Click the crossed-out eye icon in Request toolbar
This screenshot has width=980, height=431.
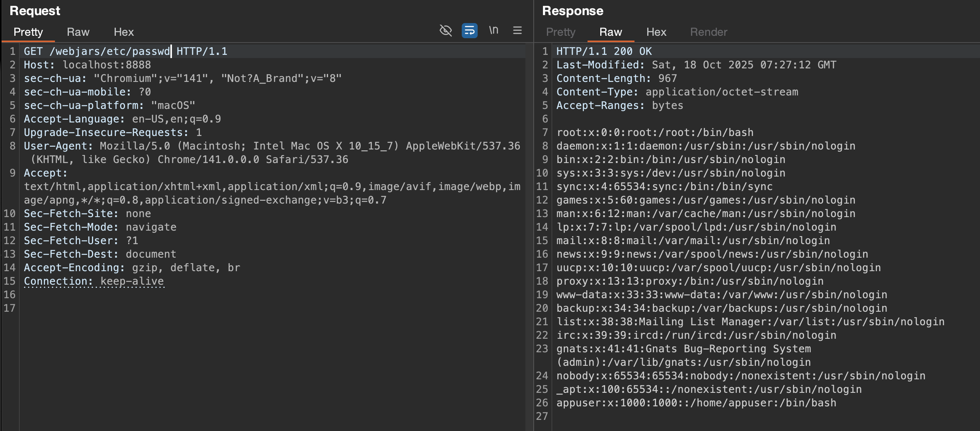445,31
